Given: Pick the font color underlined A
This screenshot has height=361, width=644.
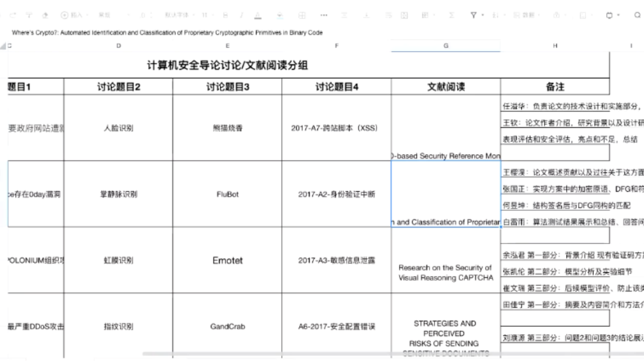Looking at the screenshot, I should [x=258, y=13].
